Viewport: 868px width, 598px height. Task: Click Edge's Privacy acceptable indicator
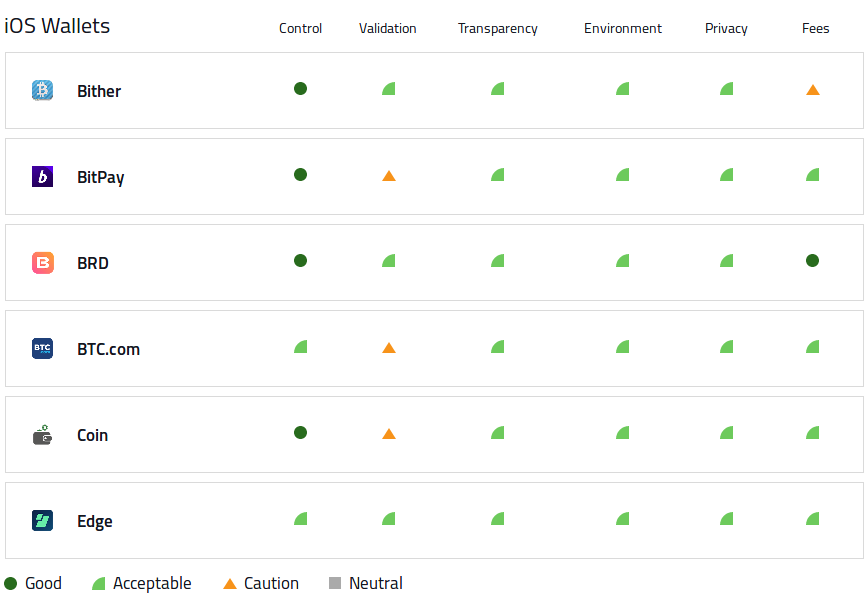[727, 519]
